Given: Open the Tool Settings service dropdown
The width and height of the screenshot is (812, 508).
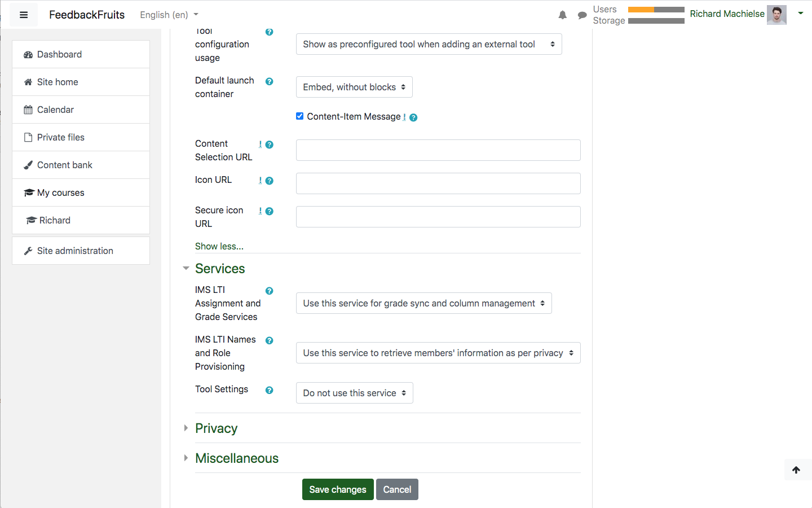Looking at the screenshot, I should click(x=354, y=393).
